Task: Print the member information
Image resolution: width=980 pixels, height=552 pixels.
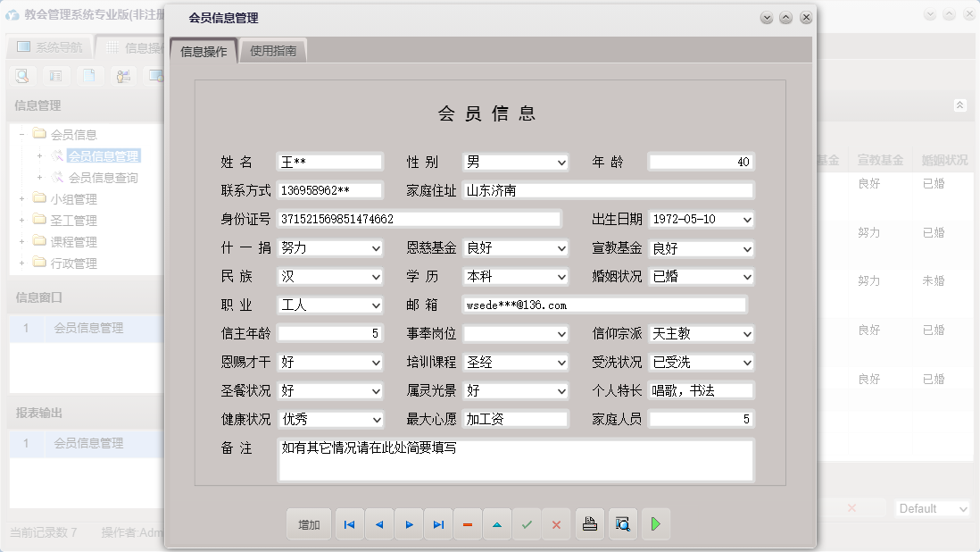Action: click(x=589, y=524)
